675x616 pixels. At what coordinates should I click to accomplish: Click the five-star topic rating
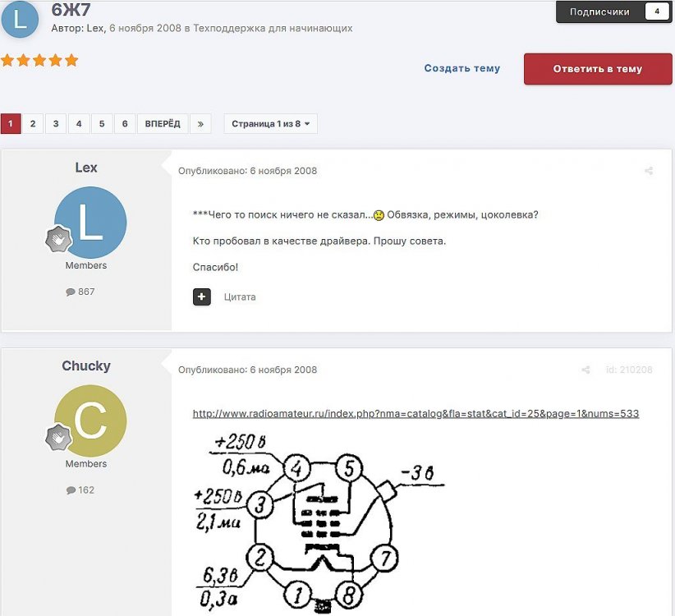(x=39, y=60)
